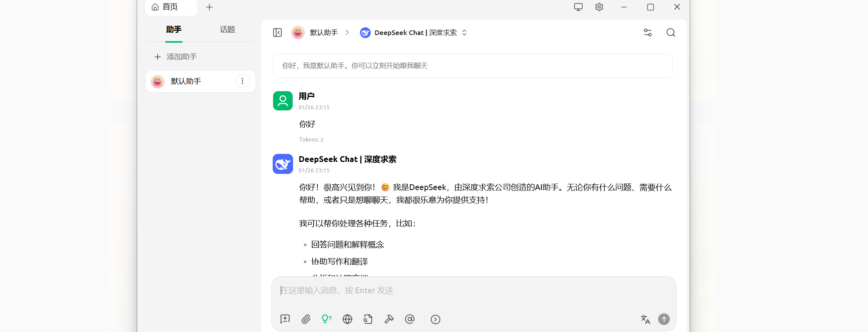Select the 助手 tab

[174, 30]
